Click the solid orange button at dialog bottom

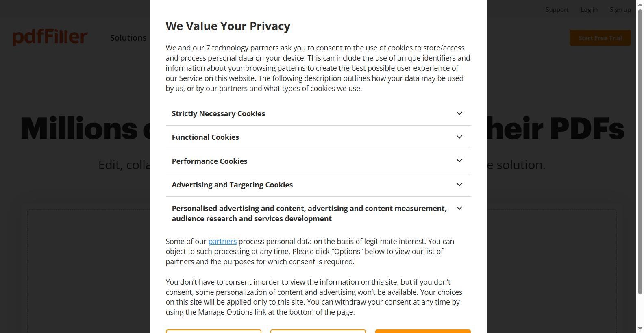[x=422, y=331]
